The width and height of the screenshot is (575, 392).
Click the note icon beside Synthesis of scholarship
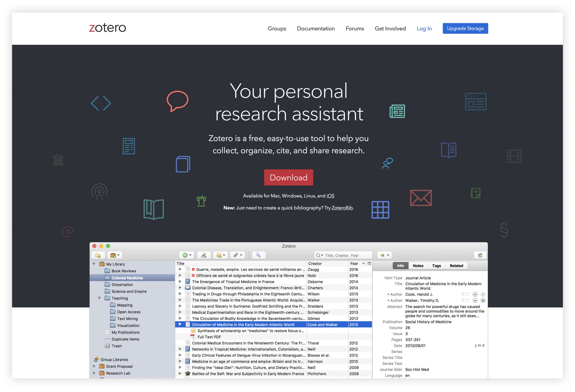click(193, 331)
